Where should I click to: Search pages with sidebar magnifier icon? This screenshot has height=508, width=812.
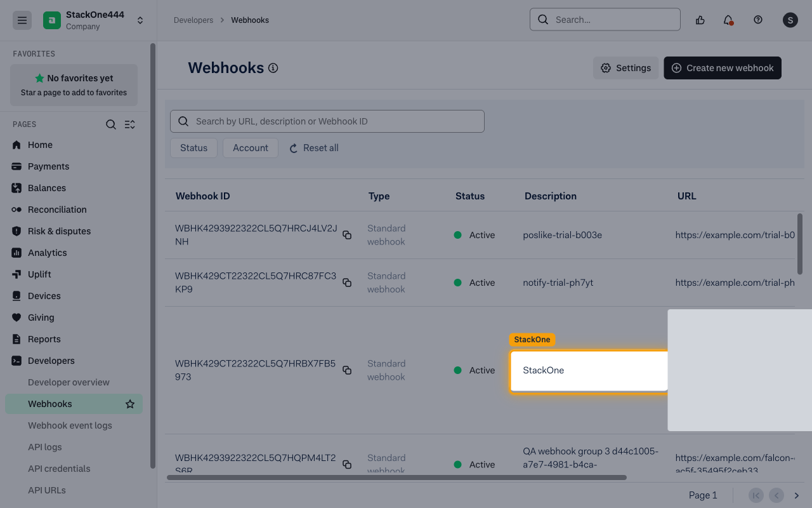coord(111,124)
